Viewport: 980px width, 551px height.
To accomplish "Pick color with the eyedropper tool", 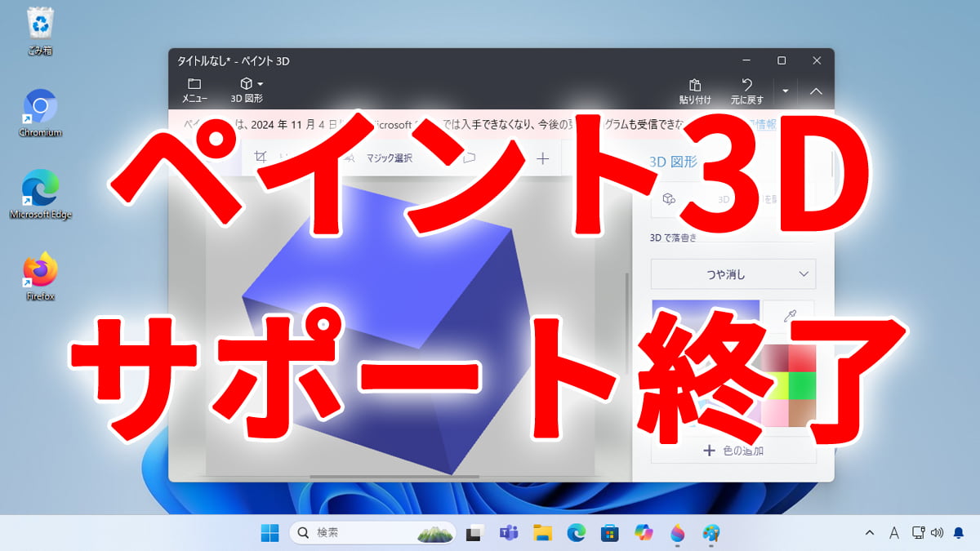I will (x=790, y=316).
